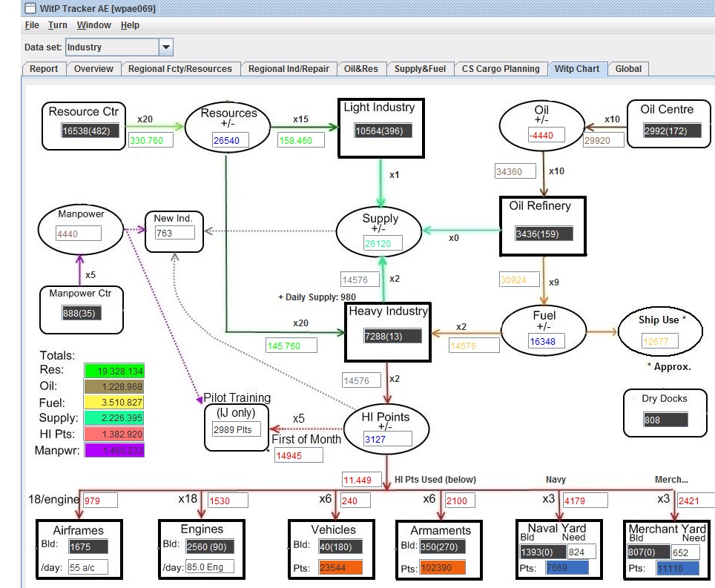
Task: Click the Supply +/- value 26120
Action: [383, 243]
